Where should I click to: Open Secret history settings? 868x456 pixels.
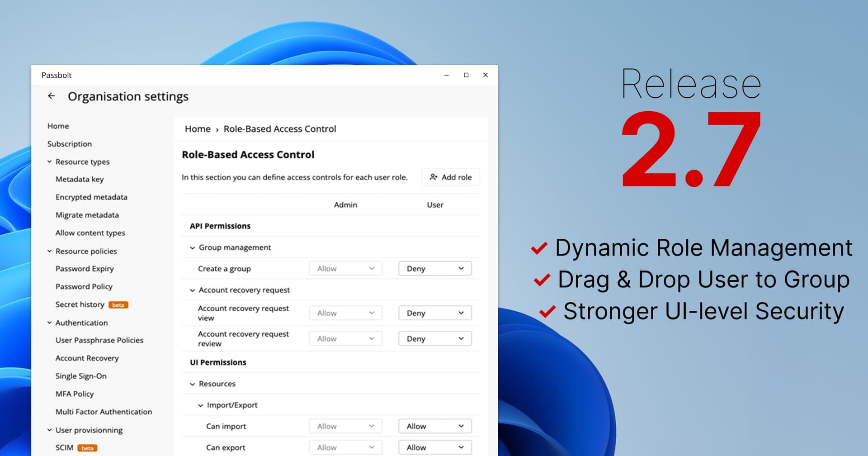[80, 304]
